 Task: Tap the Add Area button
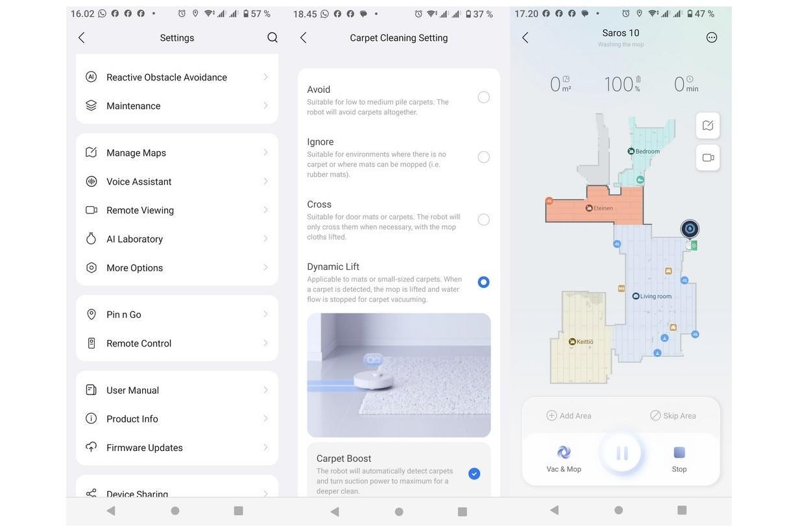pos(569,416)
